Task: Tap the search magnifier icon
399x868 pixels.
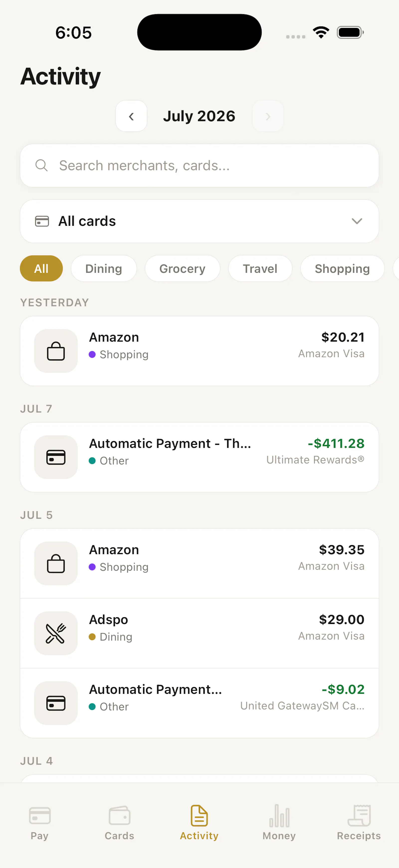Action: (x=41, y=165)
